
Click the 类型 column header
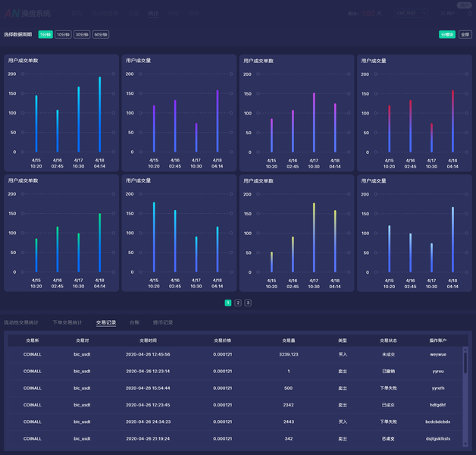[x=343, y=340]
